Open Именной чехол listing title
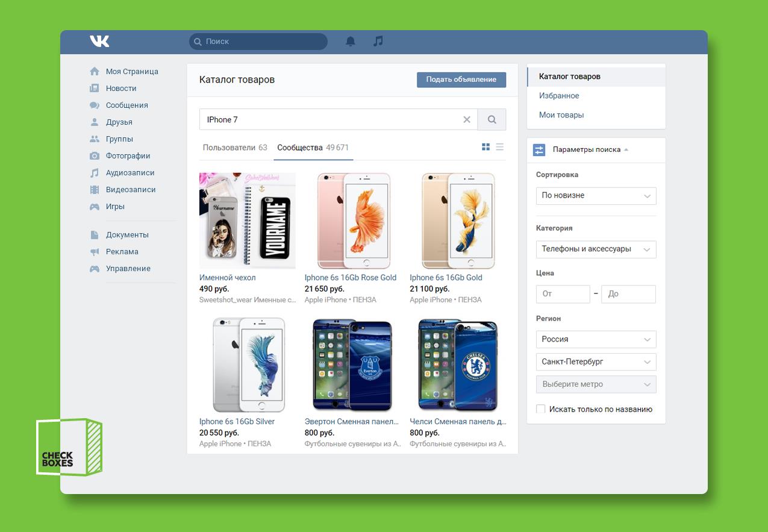Viewport: 768px width, 532px height. pyautogui.click(x=228, y=277)
